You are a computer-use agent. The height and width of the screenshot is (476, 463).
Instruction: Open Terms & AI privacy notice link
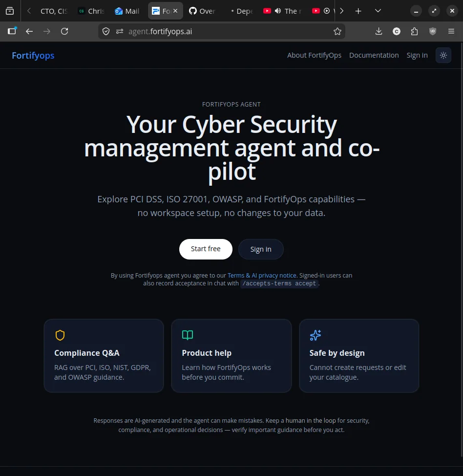[262, 275]
